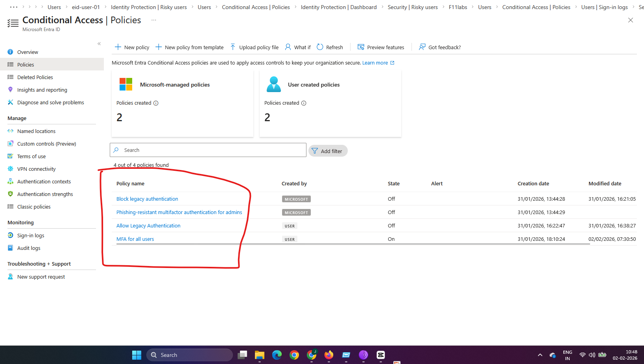This screenshot has width=644, height=364.
Task: Click the Upload policy file arrow icon
Action: 233,47
